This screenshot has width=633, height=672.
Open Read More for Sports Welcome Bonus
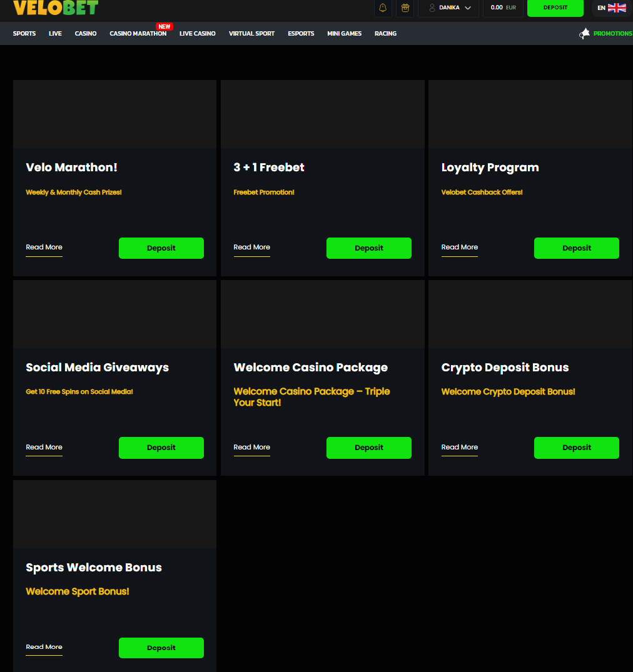(x=44, y=647)
